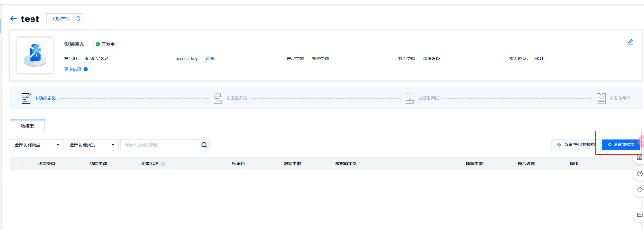This screenshot has width=644, height=230.
Task: Click the product image thumbnail
Action: click(35, 55)
